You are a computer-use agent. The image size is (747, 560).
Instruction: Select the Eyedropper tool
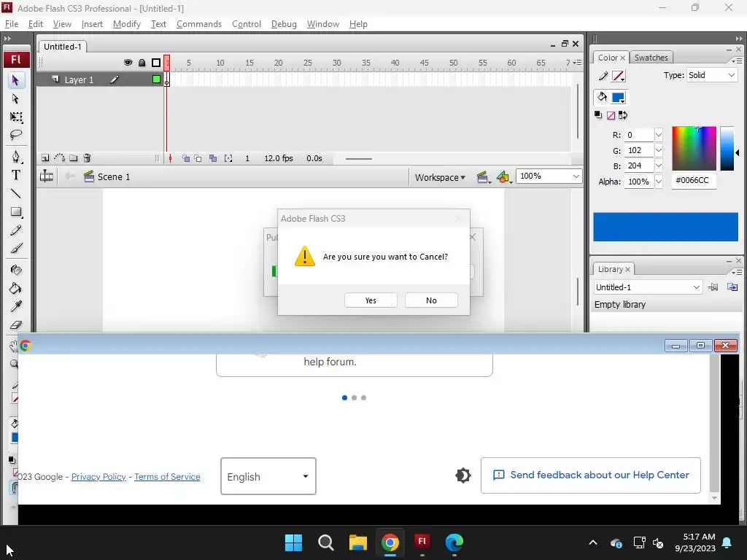pos(16,307)
